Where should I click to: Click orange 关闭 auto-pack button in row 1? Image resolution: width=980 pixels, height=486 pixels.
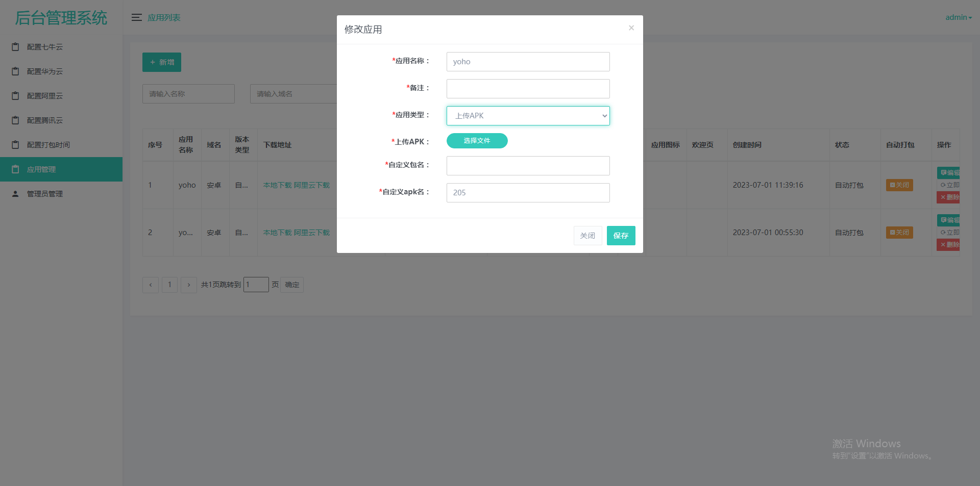pos(899,185)
